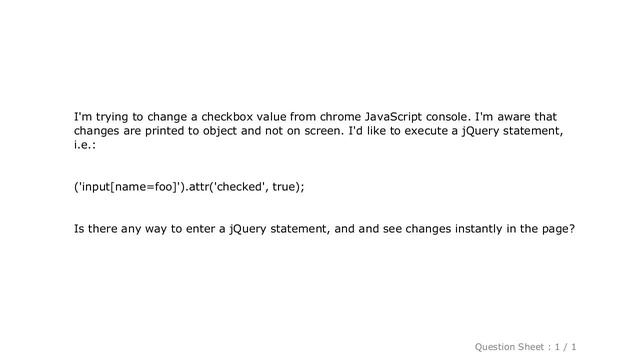Click the 'i.e.:' text
The height and width of the screenshot is (360, 640).
(84, 144)
